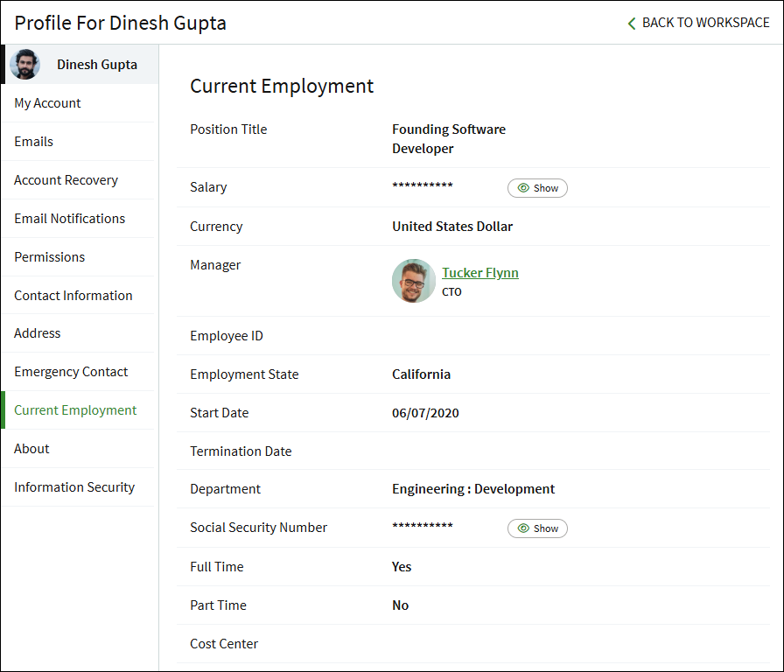Viewport: 784px width, 672px height.
Task: Show the hidden Salary value
Action: [537, 188]
